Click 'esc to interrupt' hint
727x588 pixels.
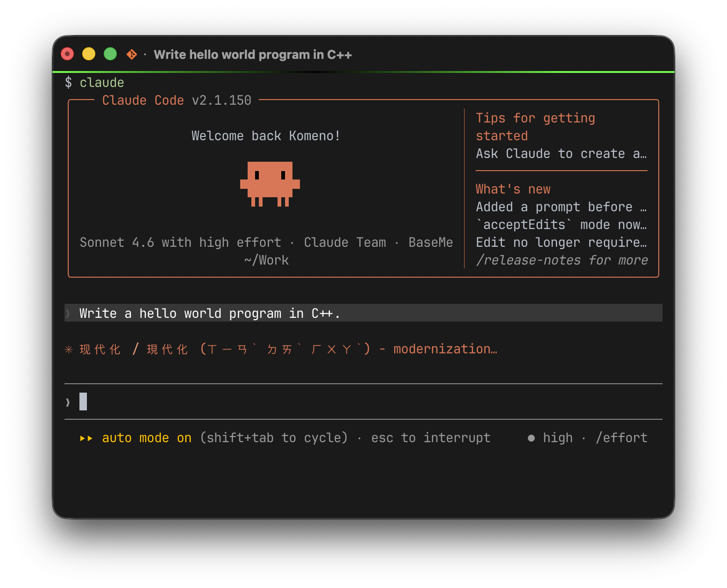pyautogui.click(x=431, y=438)
